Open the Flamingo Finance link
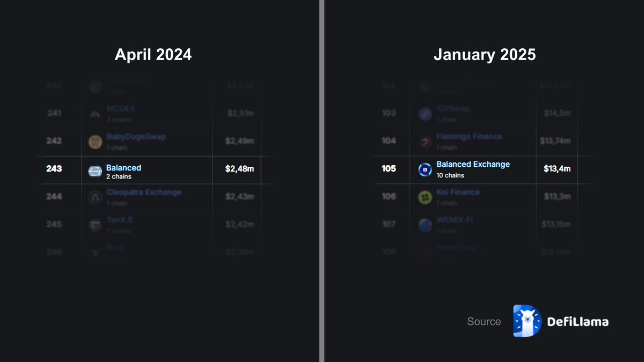Screen dimensions: 644x362 click(x=469, y=137)
